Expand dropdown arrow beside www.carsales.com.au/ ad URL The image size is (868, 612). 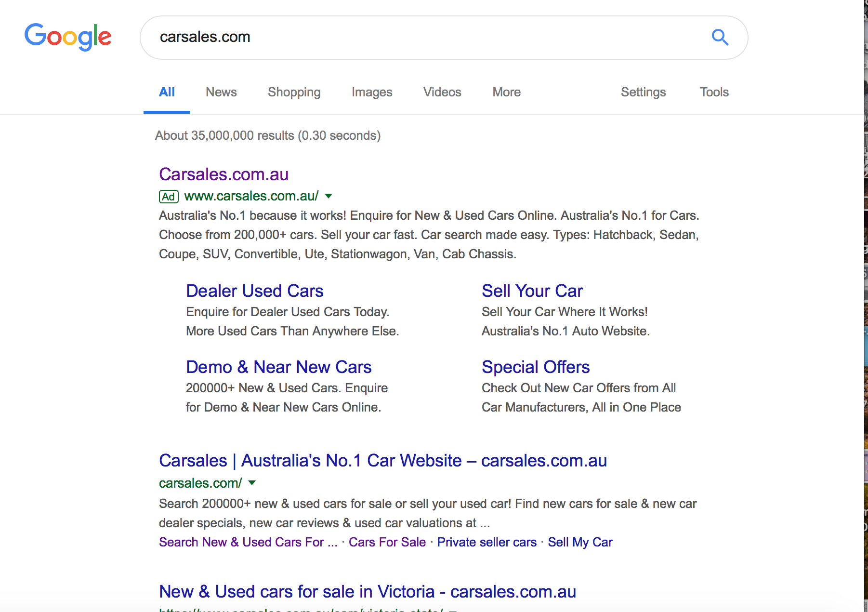tap(329, 196)
